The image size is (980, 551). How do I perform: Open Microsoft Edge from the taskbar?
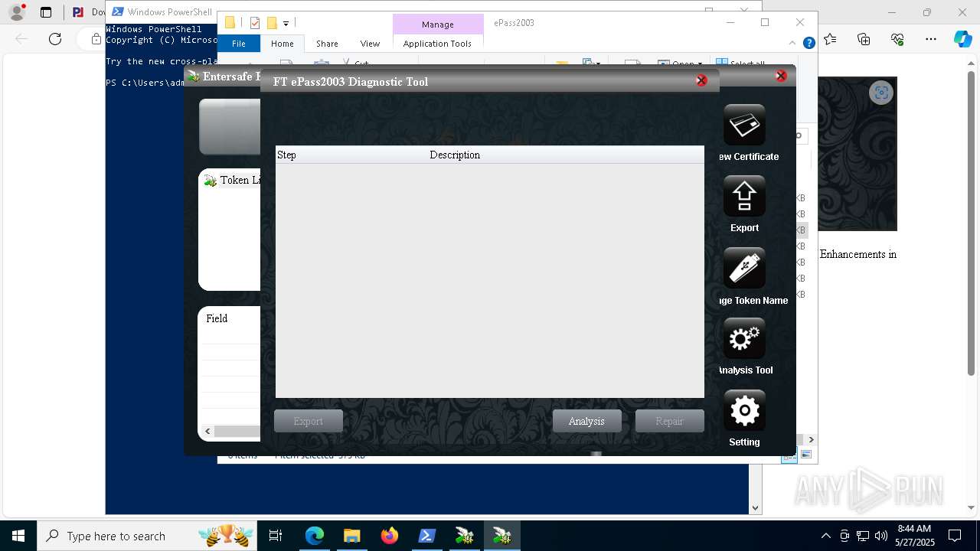point(315,536)
